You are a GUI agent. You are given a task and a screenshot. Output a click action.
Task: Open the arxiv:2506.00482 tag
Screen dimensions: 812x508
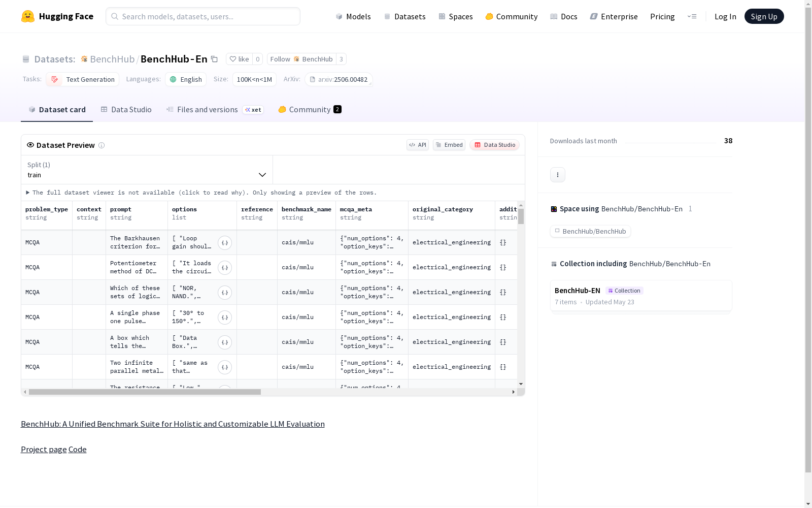tap(339, 79)
